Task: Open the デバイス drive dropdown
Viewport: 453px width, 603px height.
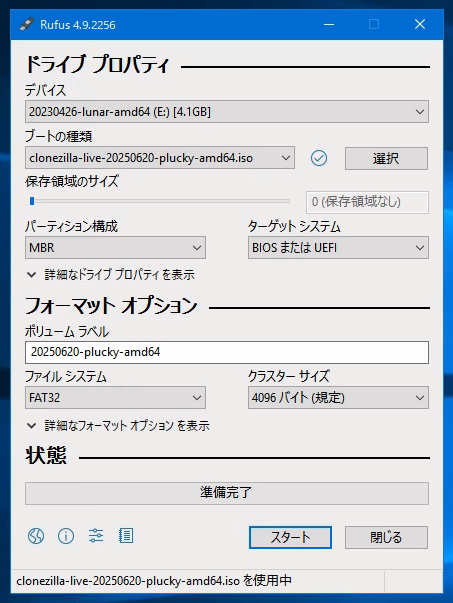Action: click(227, 112)
